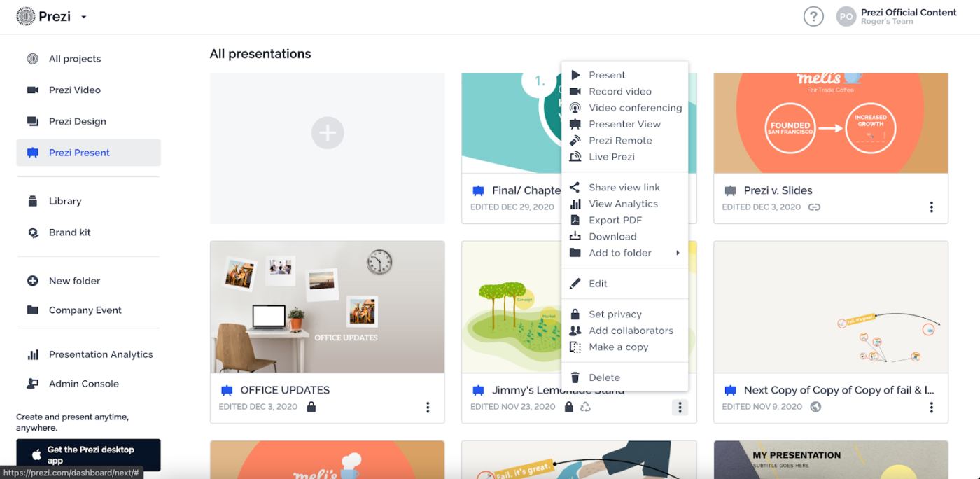Open the Next Copy of Copy presentation thumbnail
The height and width of the screenshot is (479, 980).
coord(831,307)
